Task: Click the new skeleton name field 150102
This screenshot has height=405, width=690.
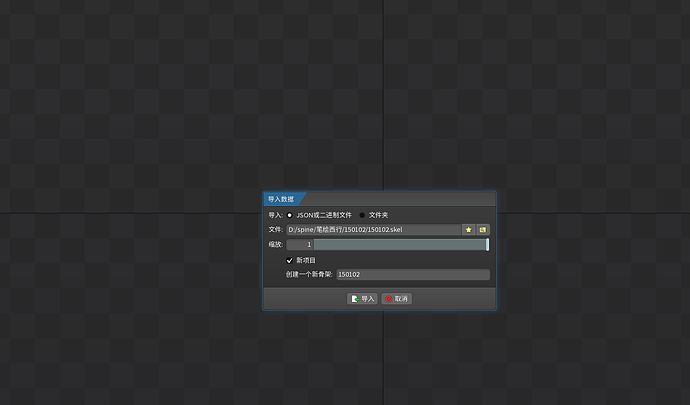Action: pos(412,274)
